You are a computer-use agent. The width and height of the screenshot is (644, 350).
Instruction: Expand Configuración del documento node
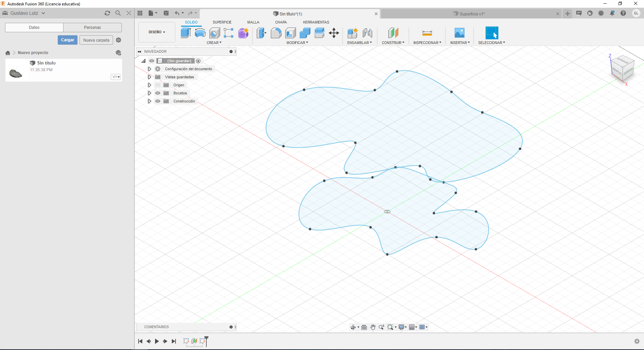(149, 69)
